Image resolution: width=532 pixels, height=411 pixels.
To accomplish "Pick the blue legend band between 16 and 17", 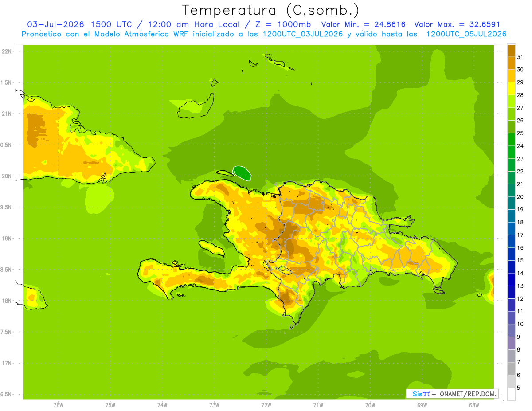I will click(x=511, y=241).
